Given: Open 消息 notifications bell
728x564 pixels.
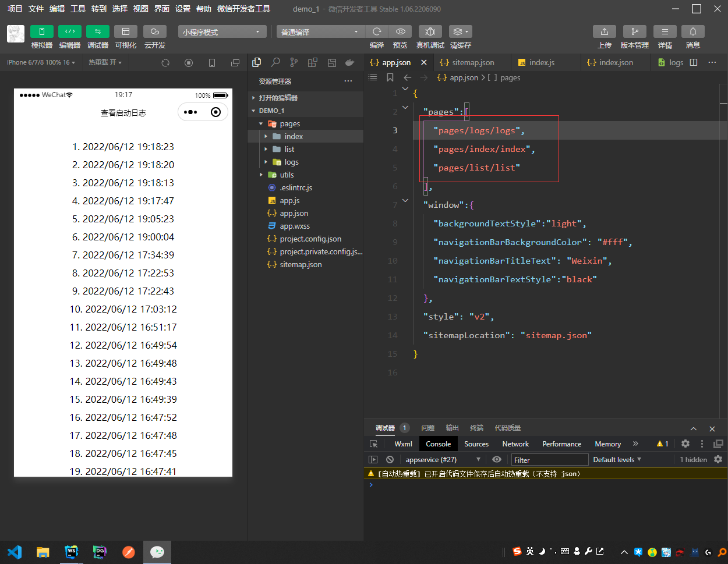Looking at the screenshot, I should pos(693,31).
